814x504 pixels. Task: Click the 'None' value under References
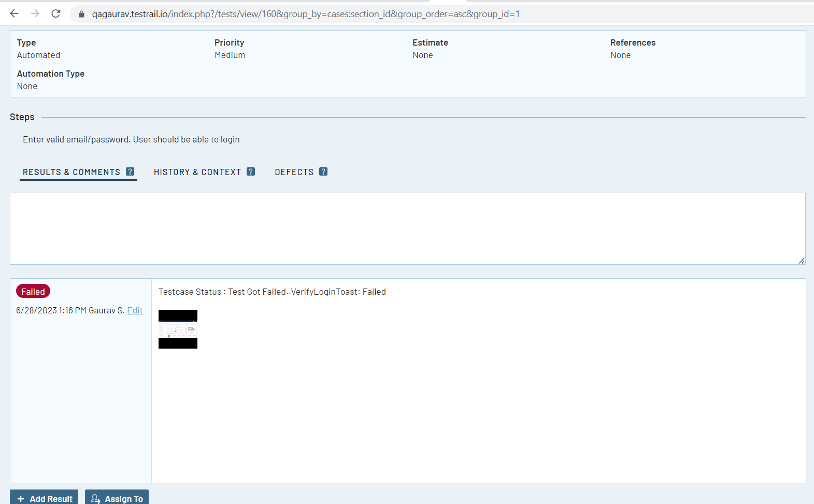pyautogui.click(x=620, y=55)
